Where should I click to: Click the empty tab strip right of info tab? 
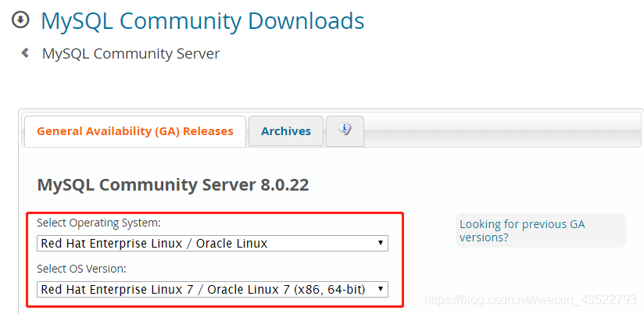point(500,131)
